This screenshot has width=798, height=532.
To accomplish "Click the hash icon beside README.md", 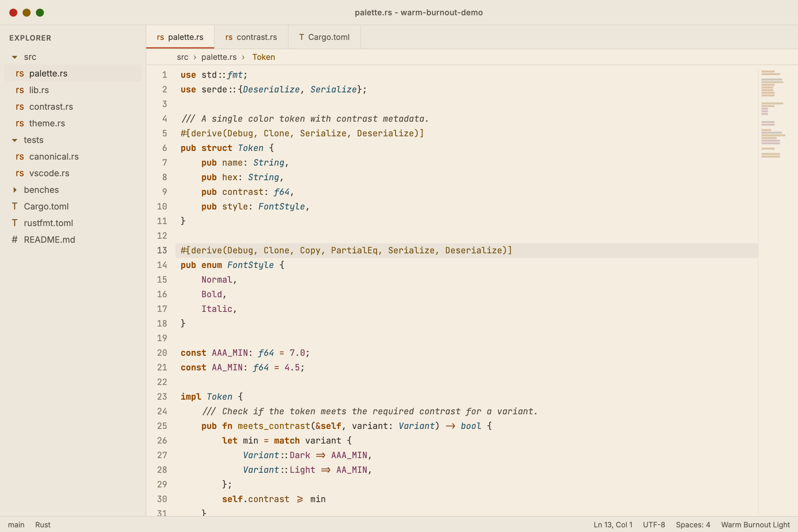I will [x=14, y=239].
